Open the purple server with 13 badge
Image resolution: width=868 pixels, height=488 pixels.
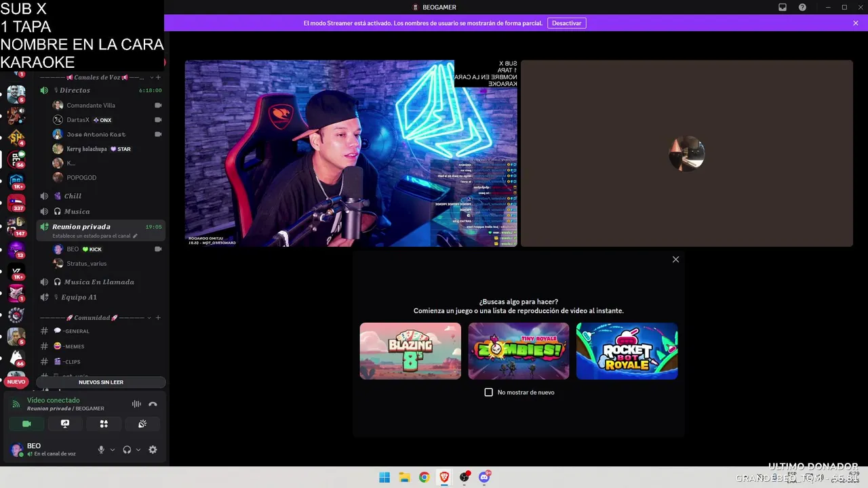coord(16,250)
